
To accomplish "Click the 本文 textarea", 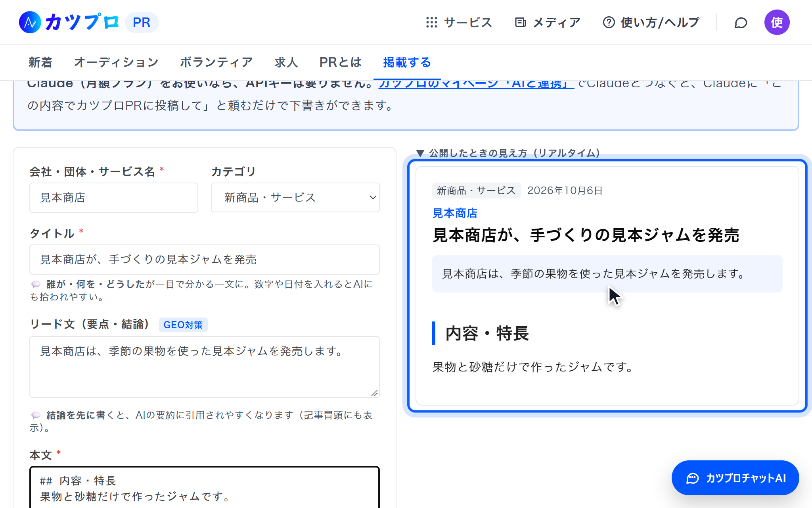I will 205,487.
